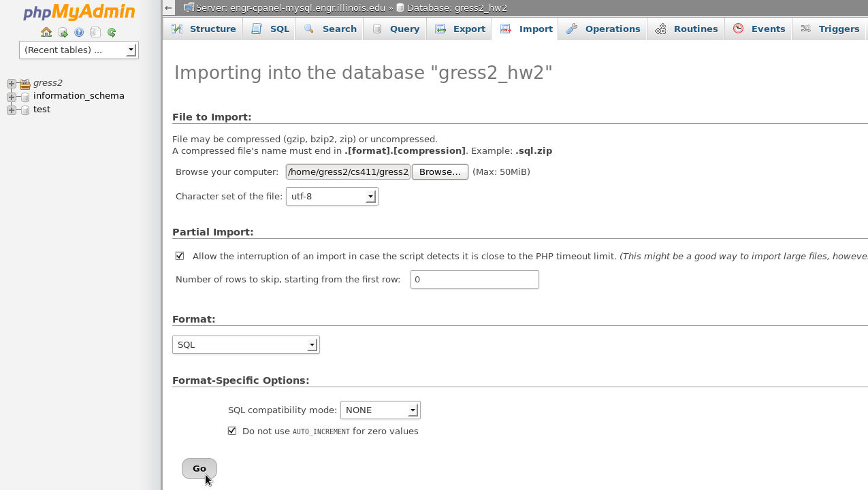Click the log out icon next to Home
868x490 pixels.
63,32
